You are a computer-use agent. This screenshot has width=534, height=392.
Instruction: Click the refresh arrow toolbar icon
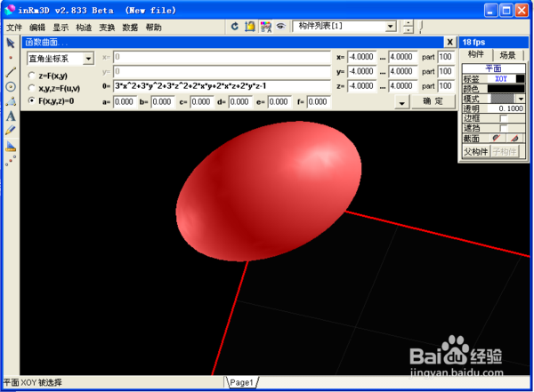(235, 26)
